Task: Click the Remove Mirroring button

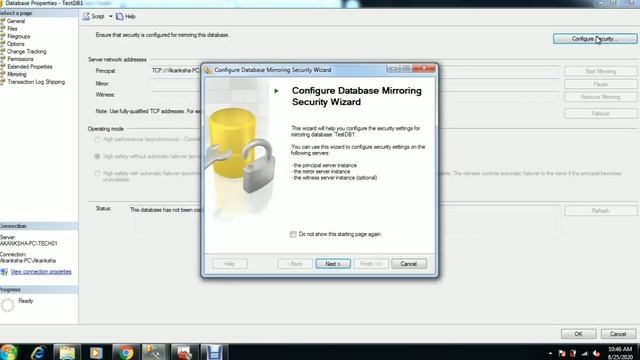Action: pyautogui.click(x=600, y=97)
